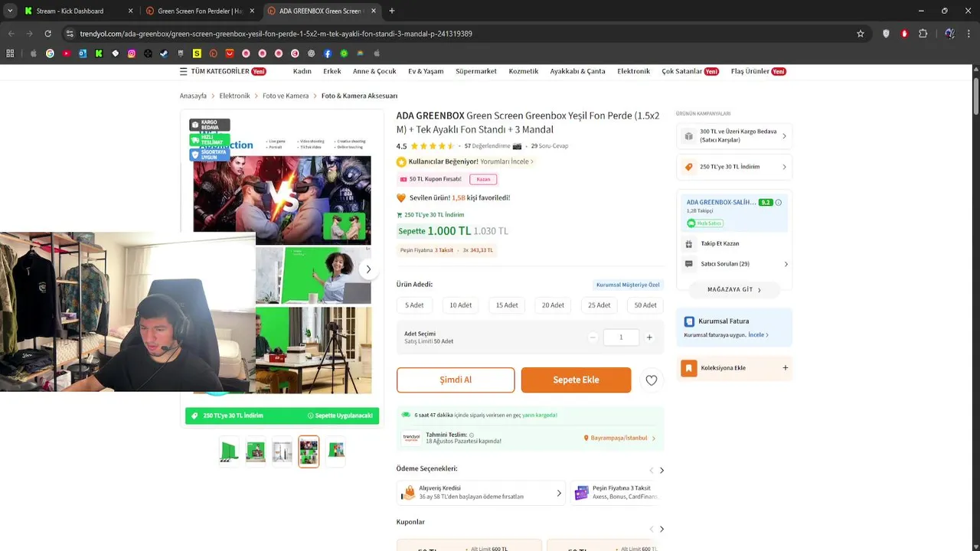Open the Süpermarket category menu
Image resolution: width=980 pixels, height=551 pixels.
pos(476,71)
